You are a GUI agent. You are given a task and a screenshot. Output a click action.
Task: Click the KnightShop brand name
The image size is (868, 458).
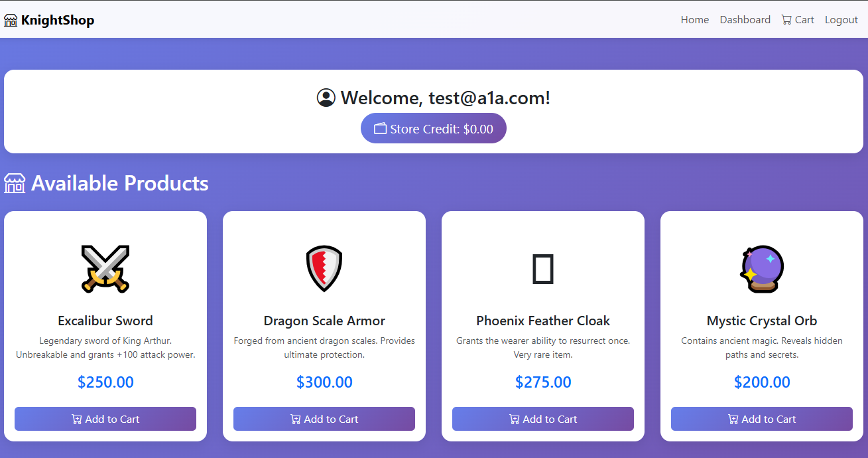pos(58,21)
